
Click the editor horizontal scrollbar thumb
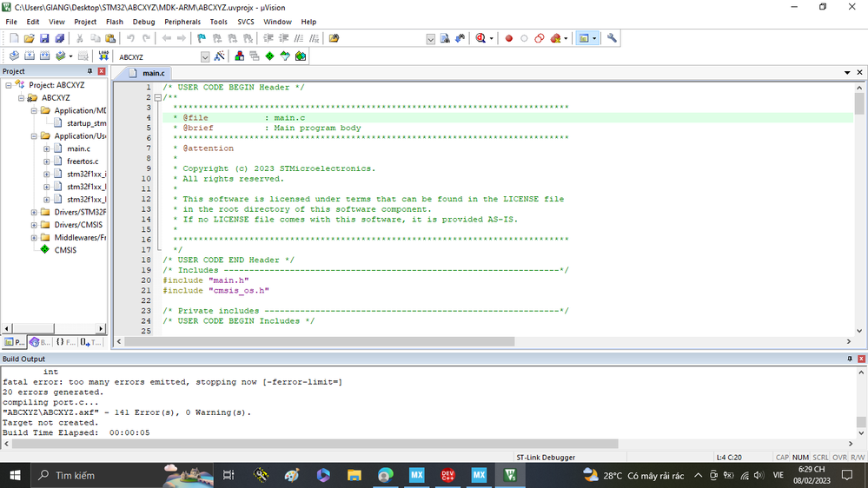coord(320,341)
